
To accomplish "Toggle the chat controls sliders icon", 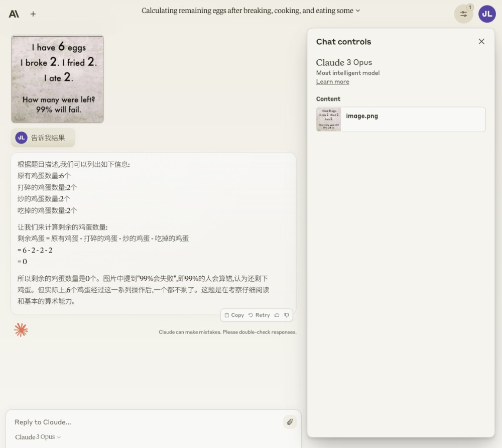I will (x=463, y=14).
